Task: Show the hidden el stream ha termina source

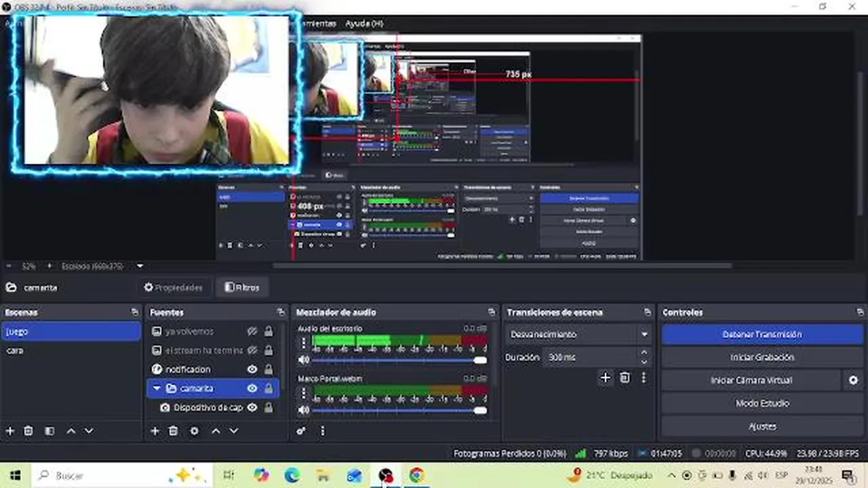Action: coord(252,350)
